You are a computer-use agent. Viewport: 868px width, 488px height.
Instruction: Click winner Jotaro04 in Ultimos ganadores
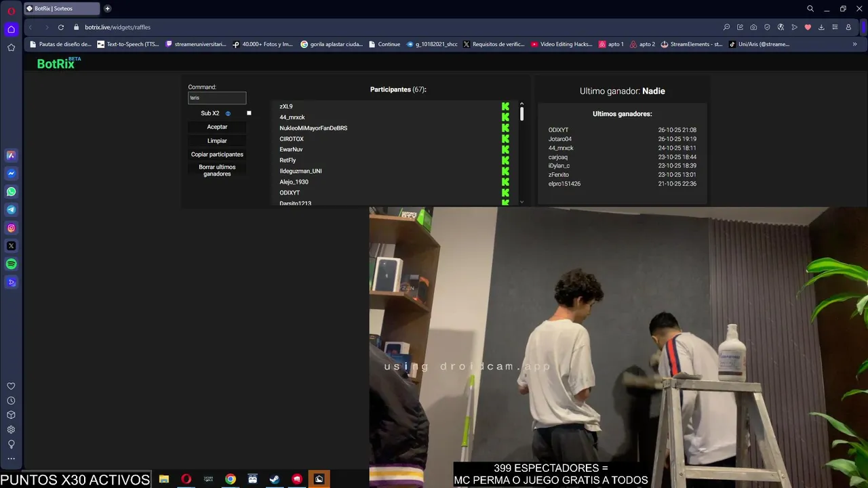click(560, 139)
